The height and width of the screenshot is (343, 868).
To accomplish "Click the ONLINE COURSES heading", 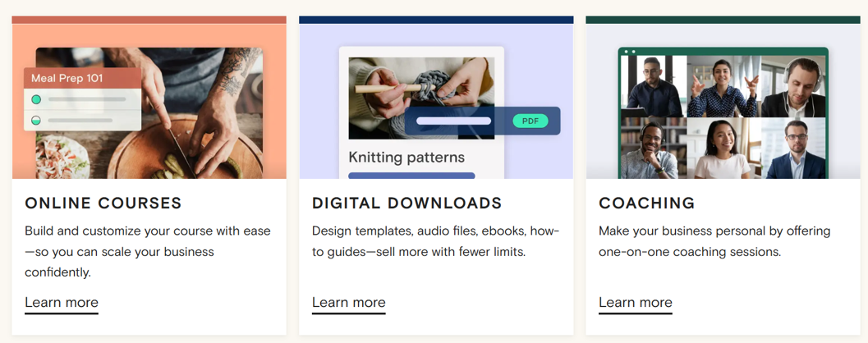I will pos(103,204).
